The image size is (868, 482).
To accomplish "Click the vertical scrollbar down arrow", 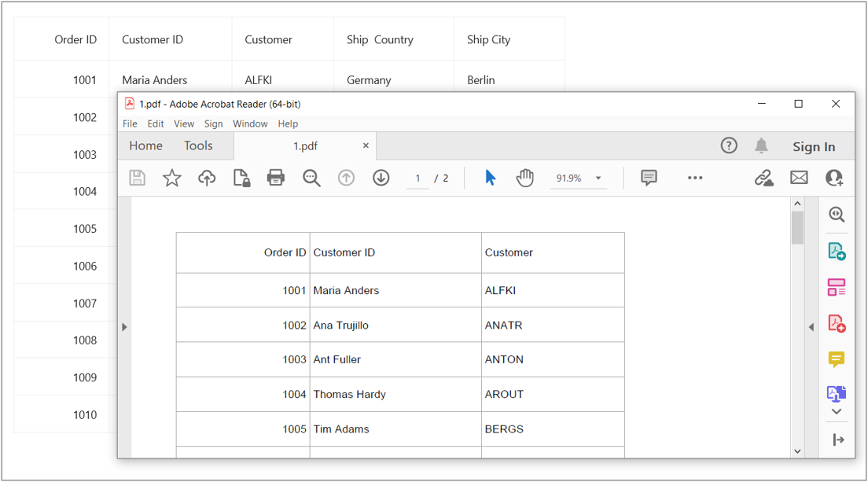I will pyautogui.click(x=797, y=451).
